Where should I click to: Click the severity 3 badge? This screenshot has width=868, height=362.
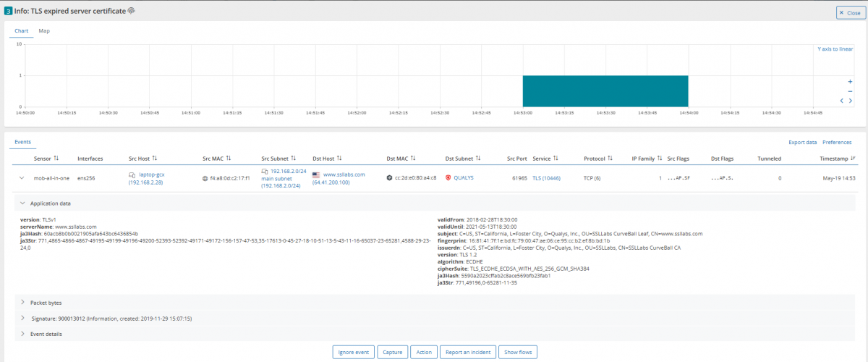[7, 10]
